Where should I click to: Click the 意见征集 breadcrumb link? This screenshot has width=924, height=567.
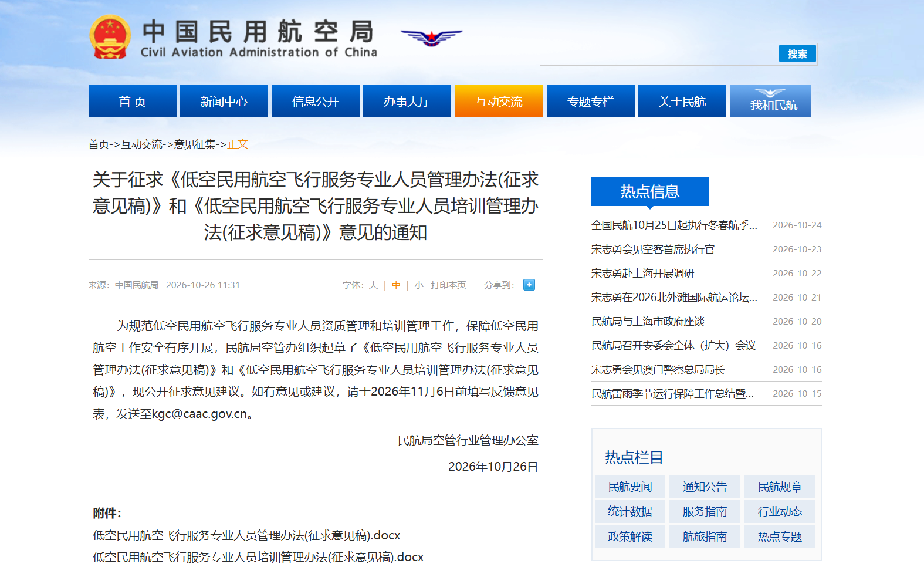point(195,144)
